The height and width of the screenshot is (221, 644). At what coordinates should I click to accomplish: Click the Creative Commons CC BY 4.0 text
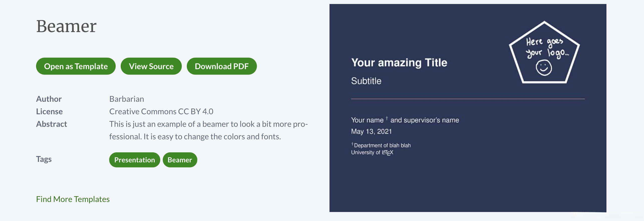pos(161,112)
